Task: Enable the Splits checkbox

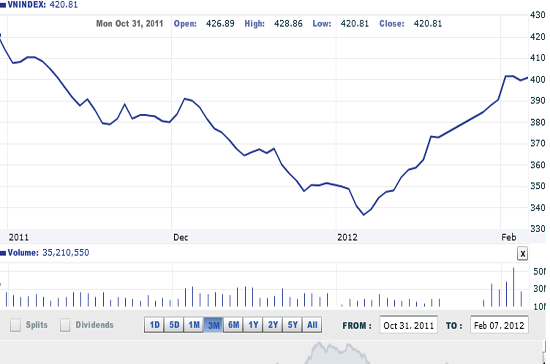Action: 15,325
